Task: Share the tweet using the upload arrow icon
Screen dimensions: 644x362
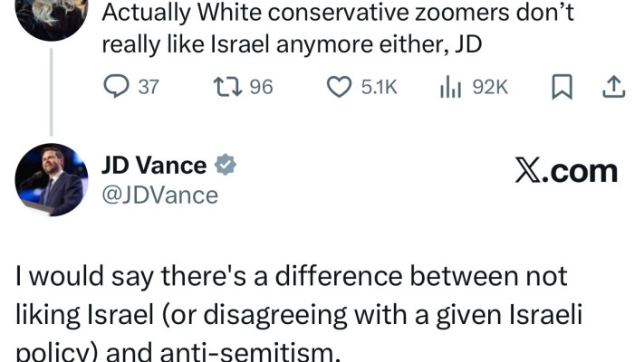Action: click(613, 87)
